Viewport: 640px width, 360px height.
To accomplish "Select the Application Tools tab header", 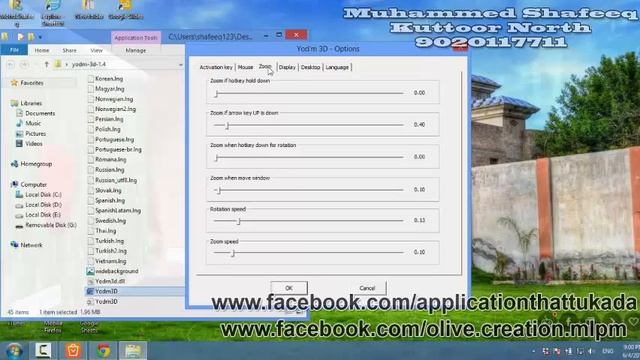I will [136, 38].
